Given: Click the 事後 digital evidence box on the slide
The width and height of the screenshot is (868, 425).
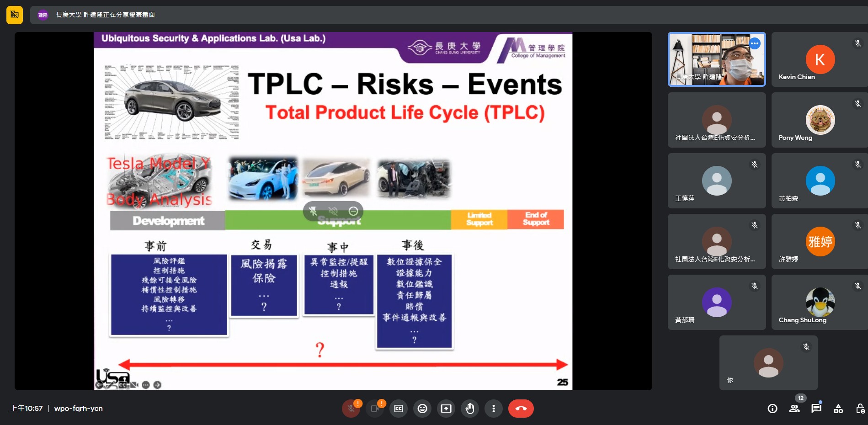Looking at the screenshot, I should pos(414,302).
